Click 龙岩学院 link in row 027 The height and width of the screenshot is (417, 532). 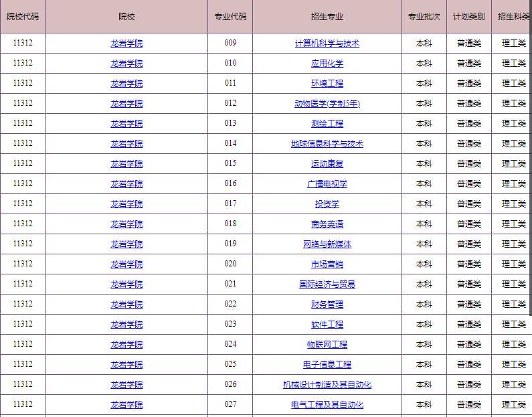(x=126, y=404)
